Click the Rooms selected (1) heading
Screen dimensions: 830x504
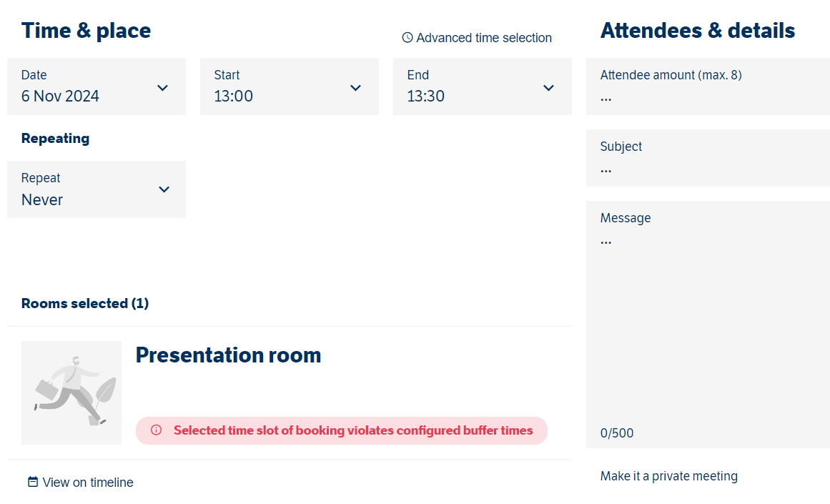click(84, 303)
